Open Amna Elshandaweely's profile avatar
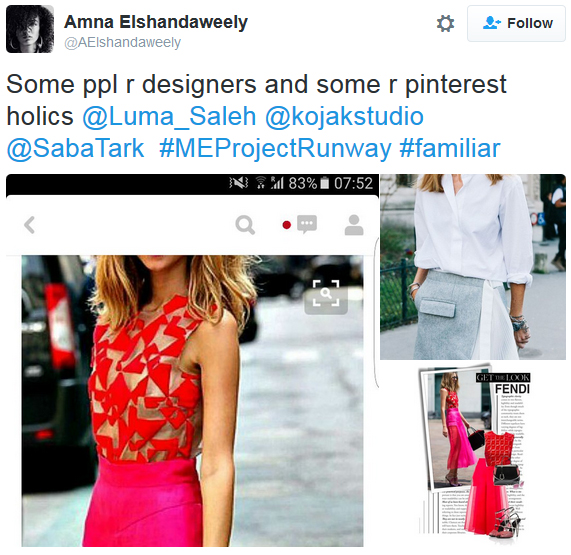 [x=30, y=29]
